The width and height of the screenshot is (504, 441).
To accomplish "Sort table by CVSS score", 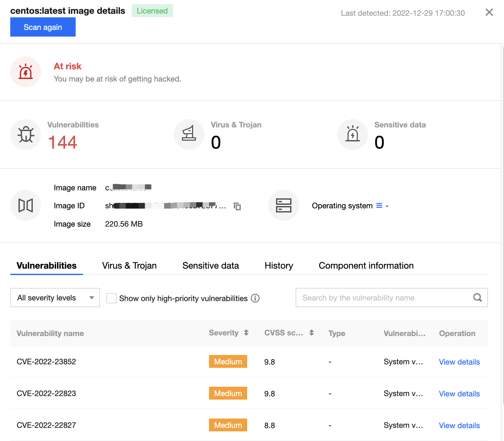I will [312, 333].
